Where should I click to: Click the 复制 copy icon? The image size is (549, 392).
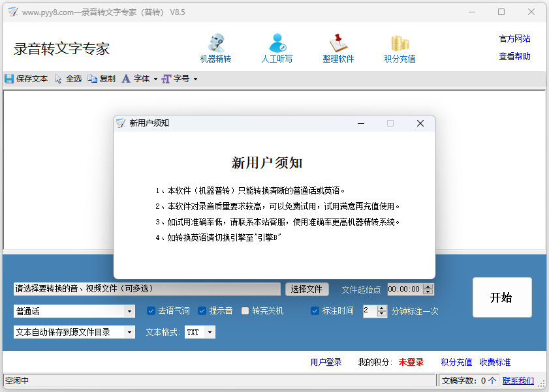[x=93, y=79]
